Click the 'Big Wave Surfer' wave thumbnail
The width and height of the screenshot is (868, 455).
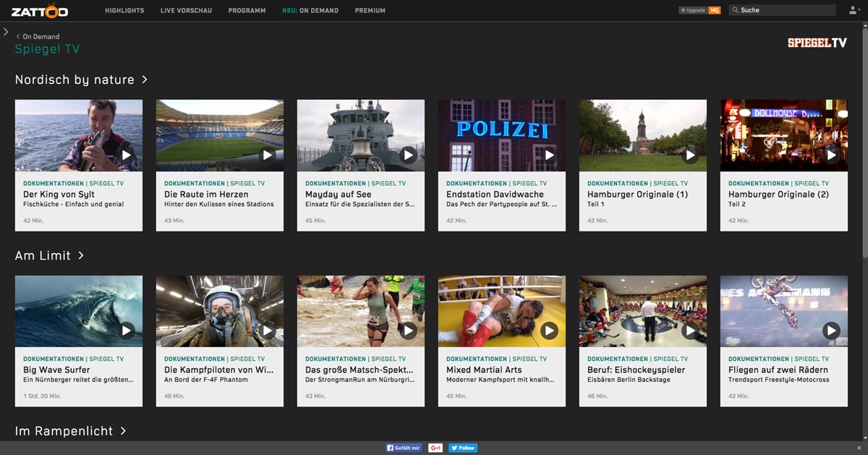pos(79,311)
